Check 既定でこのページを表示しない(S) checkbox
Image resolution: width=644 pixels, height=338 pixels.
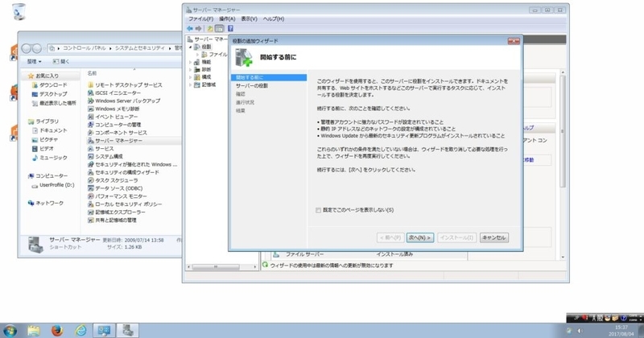tap(318, 210)
